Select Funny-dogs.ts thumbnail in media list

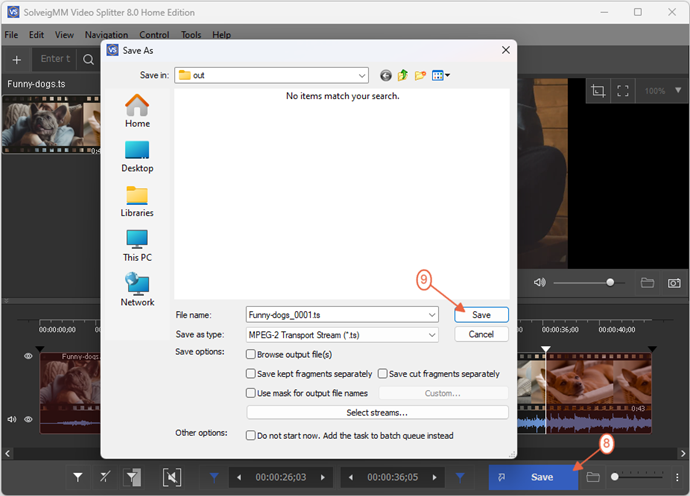pos(51,125)
